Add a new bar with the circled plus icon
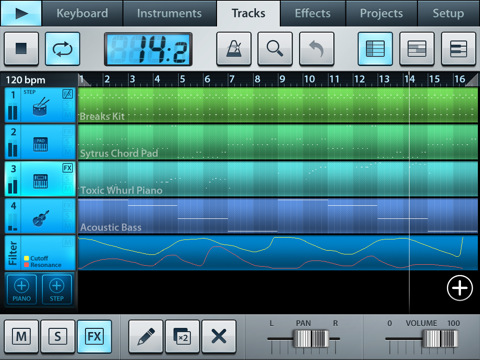The height and width of the screenshot is (360, 480). (x=460, y=288)
